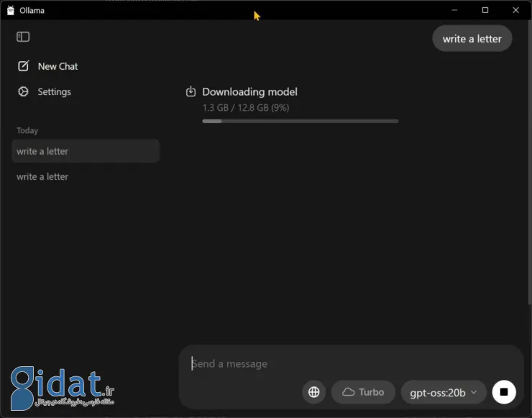Open the gpt-oss:20b model dropdown

coord(444,392)
